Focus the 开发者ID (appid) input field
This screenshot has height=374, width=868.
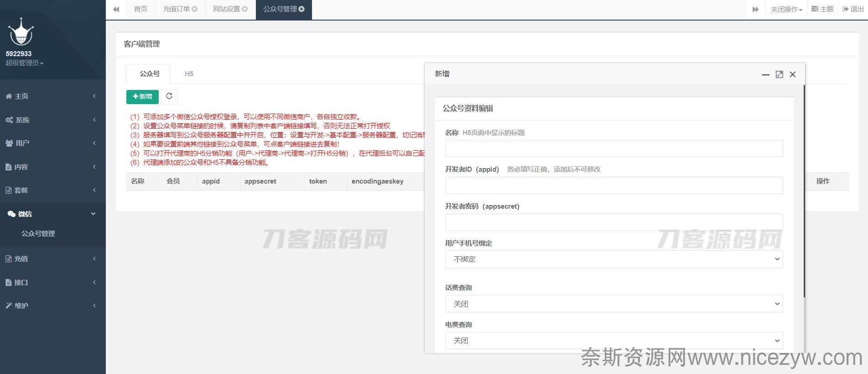[614, 185]
